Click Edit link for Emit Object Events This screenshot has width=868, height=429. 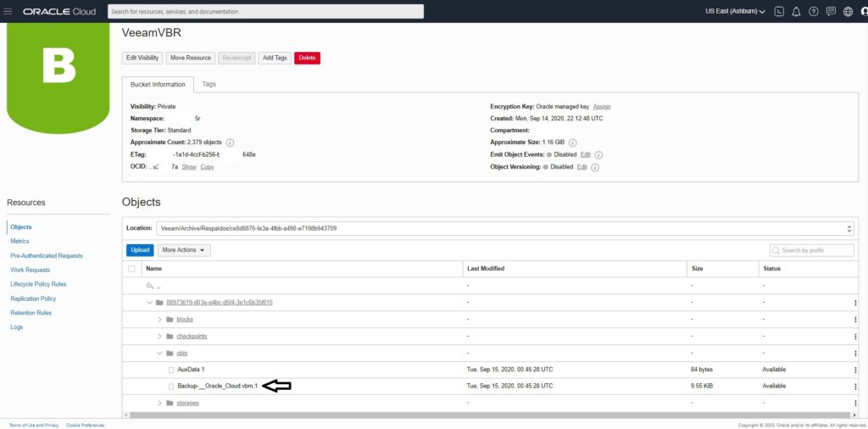585,155
